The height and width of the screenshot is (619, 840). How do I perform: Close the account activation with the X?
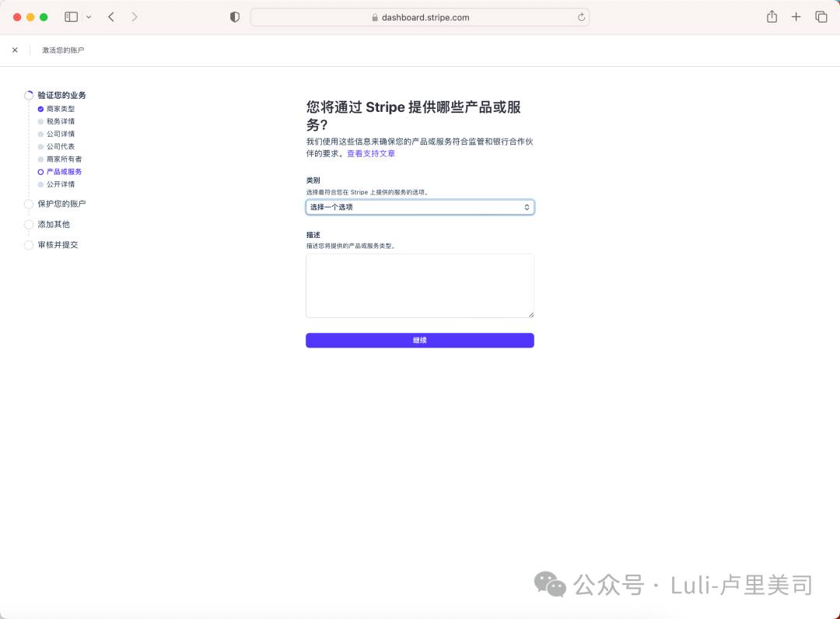(15, 50)
